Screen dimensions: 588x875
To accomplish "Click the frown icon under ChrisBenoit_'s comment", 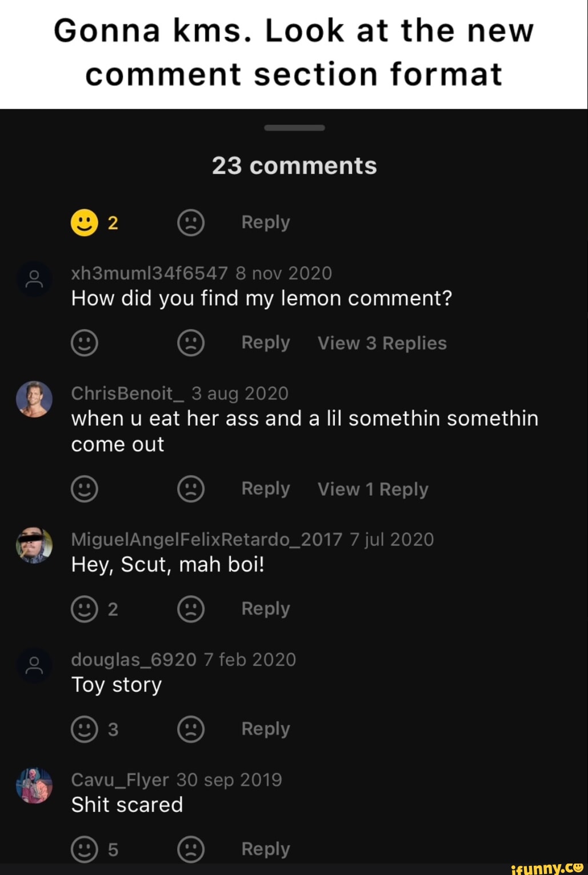I will (191, 489).
